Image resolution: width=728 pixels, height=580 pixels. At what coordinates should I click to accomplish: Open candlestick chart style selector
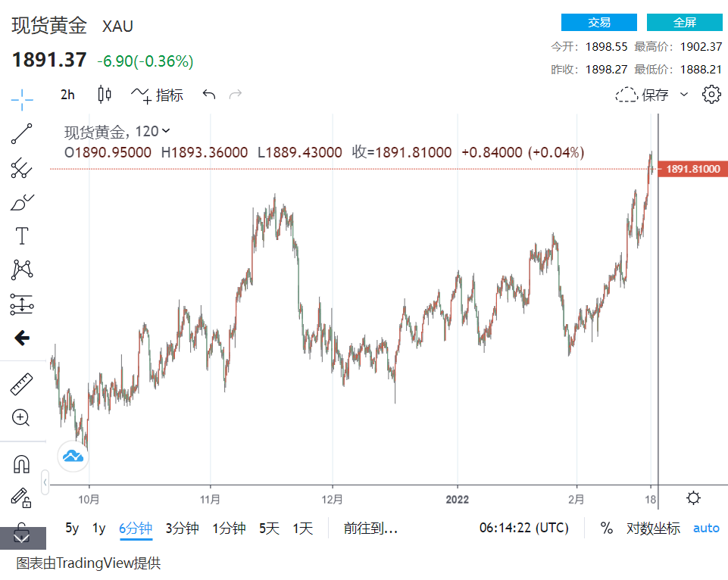tap(105, 95)
